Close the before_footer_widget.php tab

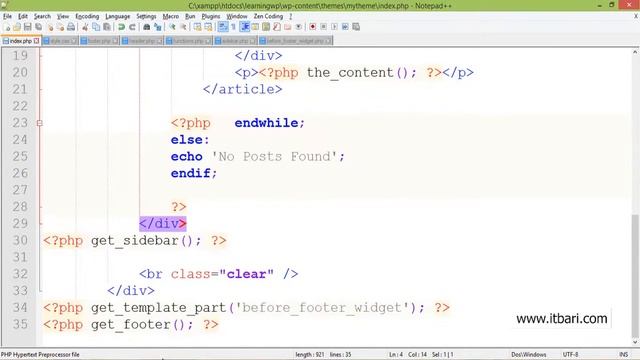pyautogui.click(x=329, y=41)
